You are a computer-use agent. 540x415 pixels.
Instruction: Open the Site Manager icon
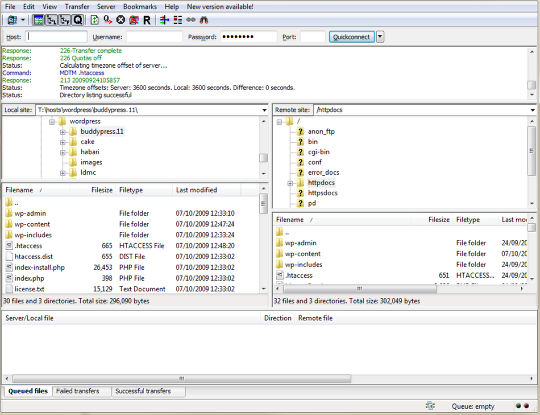pyautogui.click(x=12, y=20)
